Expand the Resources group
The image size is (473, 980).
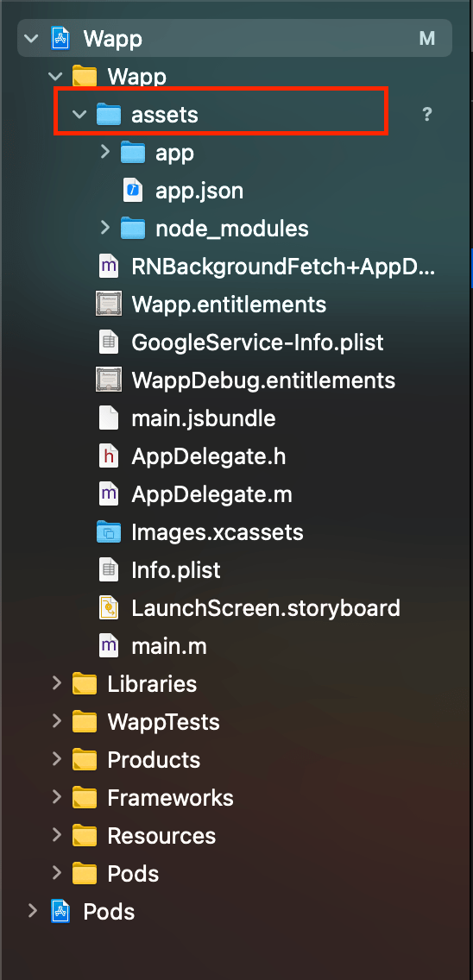point(57,835)
